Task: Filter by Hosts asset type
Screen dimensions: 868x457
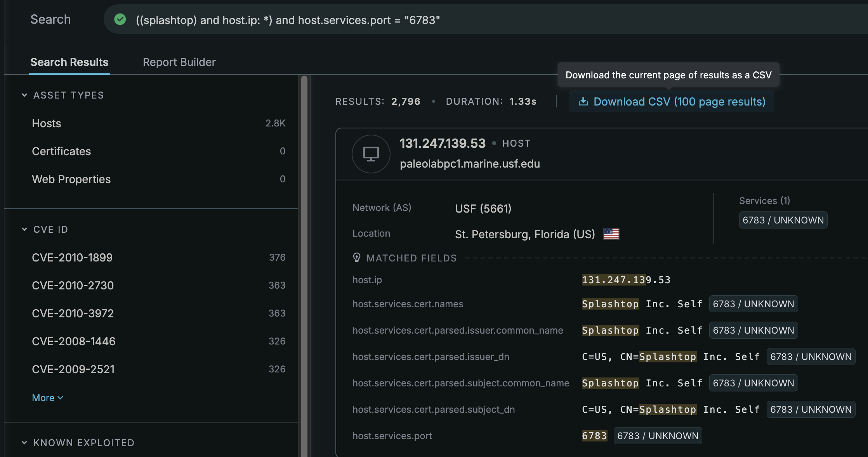Action: 47,123
